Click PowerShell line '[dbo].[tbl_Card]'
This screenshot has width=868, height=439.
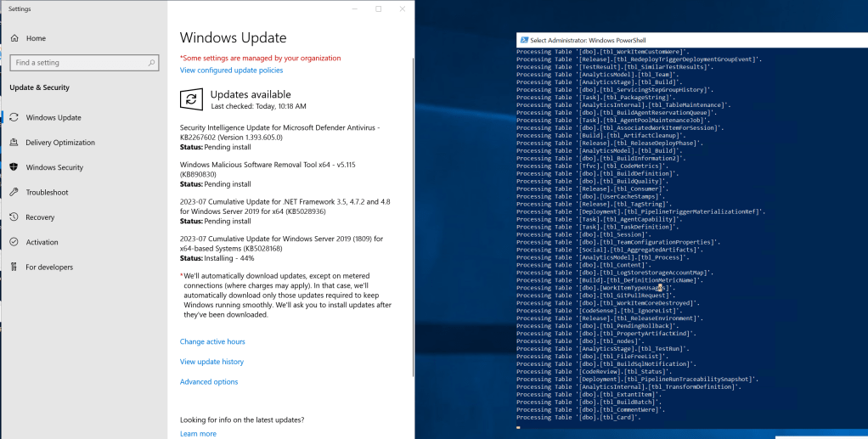tap(578, 418)
